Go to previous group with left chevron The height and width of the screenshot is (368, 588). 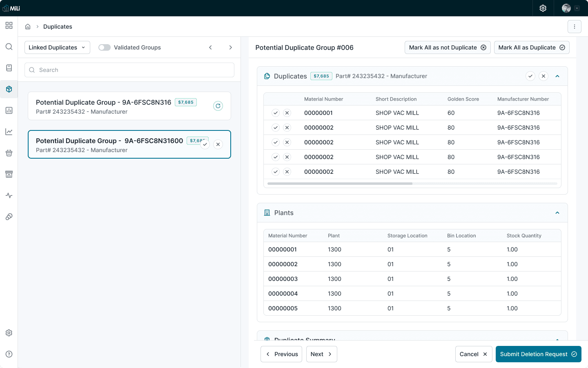[211, 47]
